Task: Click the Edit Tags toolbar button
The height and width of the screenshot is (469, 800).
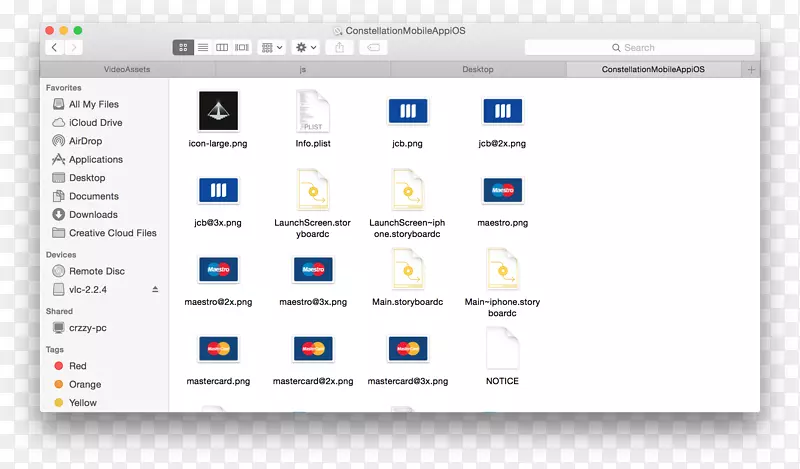Action: pos(372,47)
